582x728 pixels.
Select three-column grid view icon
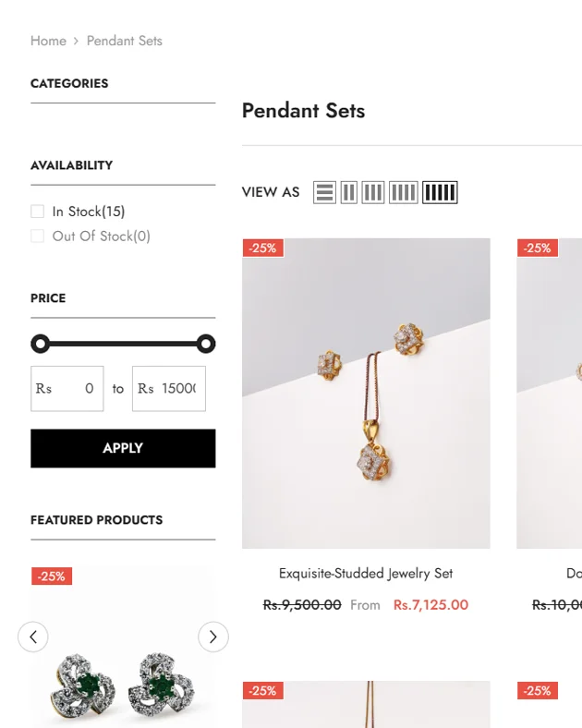tap(372, 192)
